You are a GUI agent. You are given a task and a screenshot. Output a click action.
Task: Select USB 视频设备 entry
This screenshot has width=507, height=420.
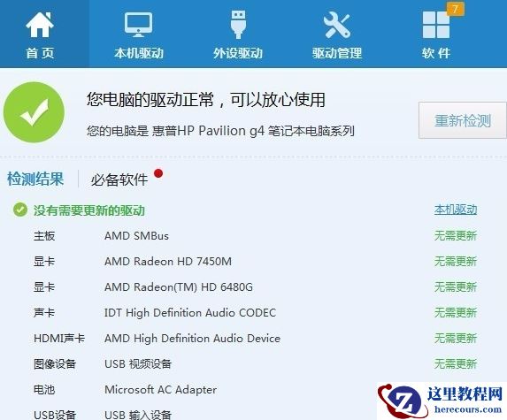tap(138, 363)
